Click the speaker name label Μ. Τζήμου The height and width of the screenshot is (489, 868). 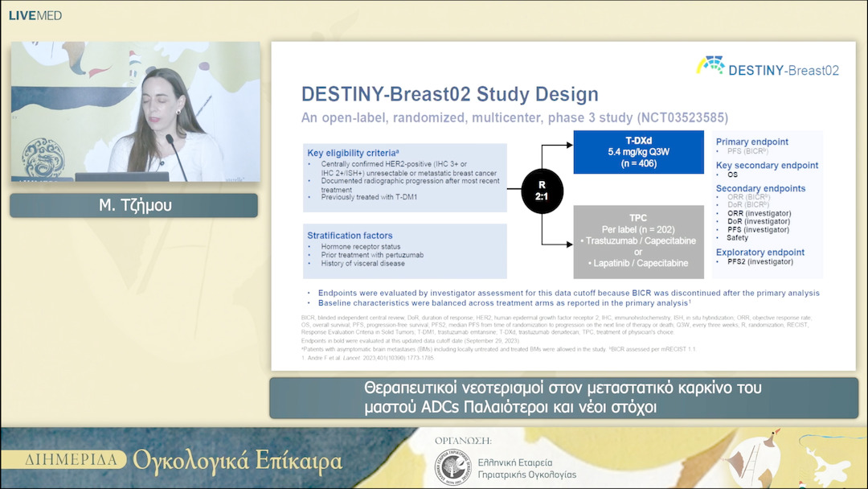(x=133, y=205)
